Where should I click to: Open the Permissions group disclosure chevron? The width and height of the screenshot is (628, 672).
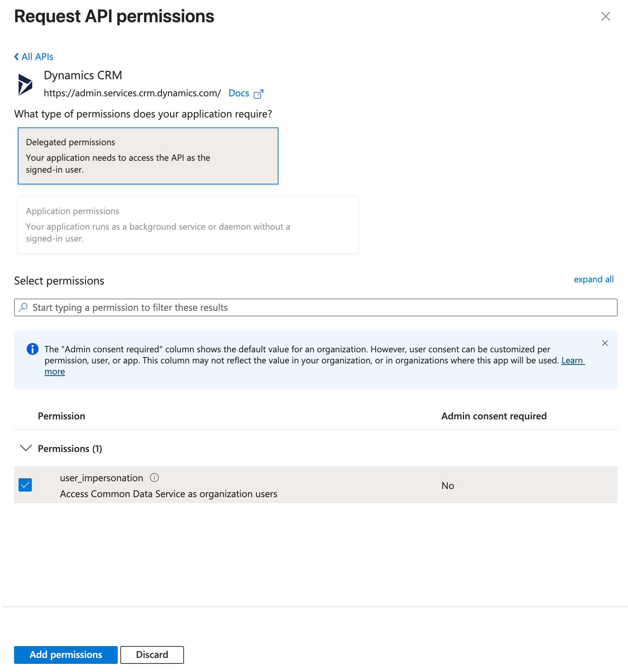pos(26,448)
